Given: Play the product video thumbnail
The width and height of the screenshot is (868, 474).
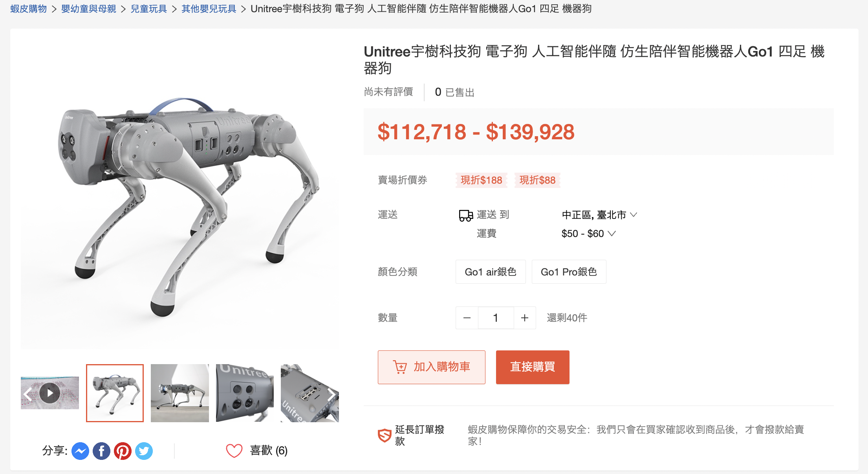Looking at the screenshot, I should pyautogui.click(x=50, y=393).
